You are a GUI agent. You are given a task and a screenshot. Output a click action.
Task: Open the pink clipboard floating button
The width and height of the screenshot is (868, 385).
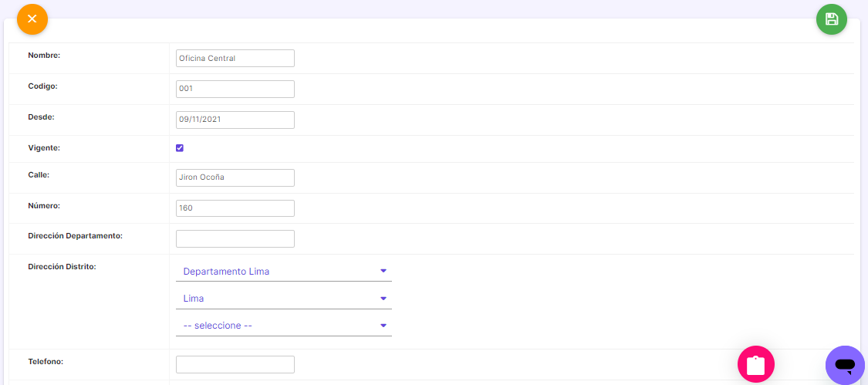[755, 364]
